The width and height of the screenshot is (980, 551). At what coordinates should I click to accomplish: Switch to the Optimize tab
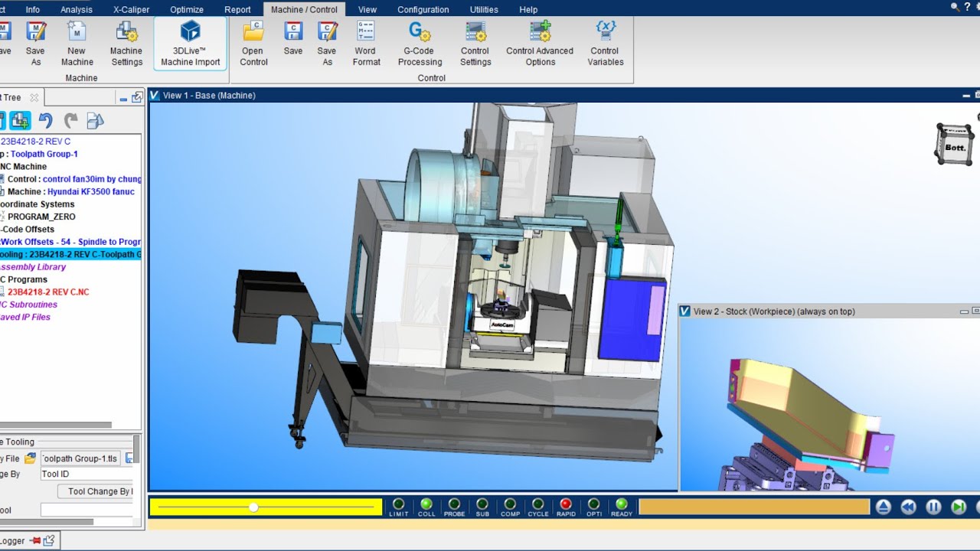pyautogui.click(x=187, y=9)
